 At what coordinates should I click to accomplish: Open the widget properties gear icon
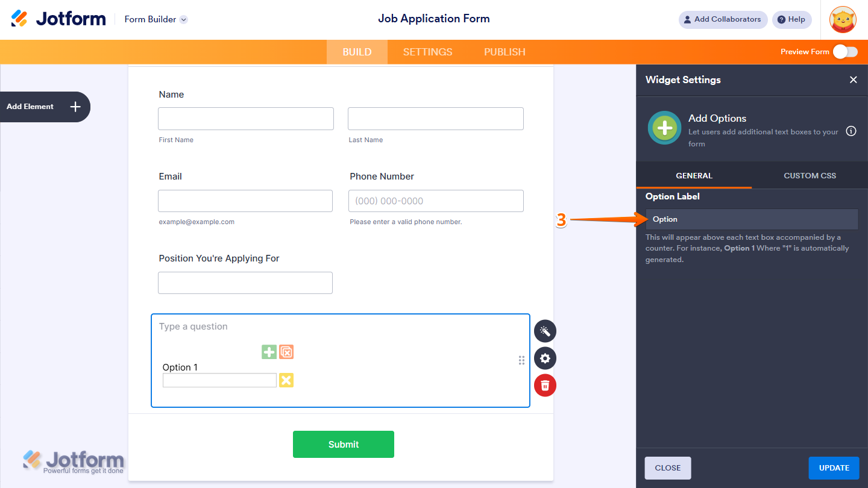point(545,358)
